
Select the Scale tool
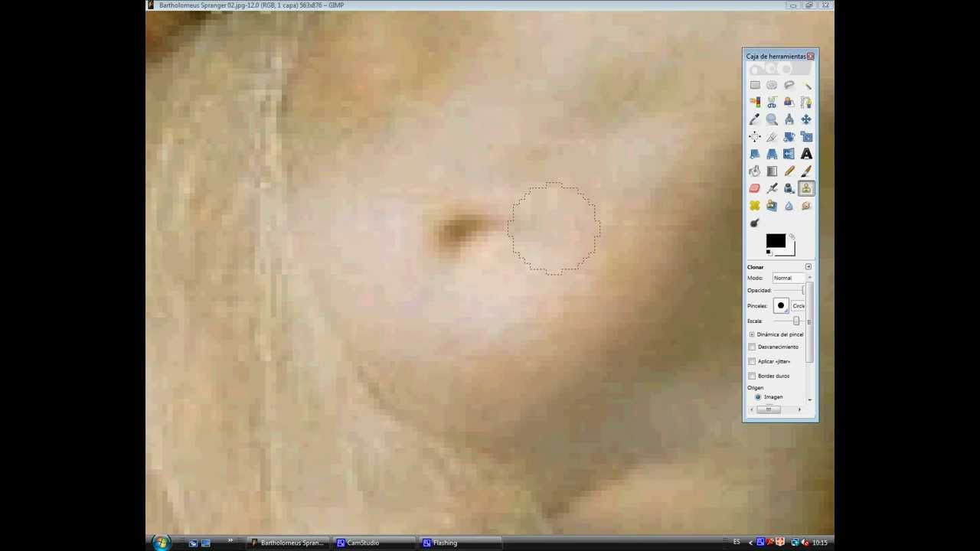pyautogui.click(x=806, y=137)
